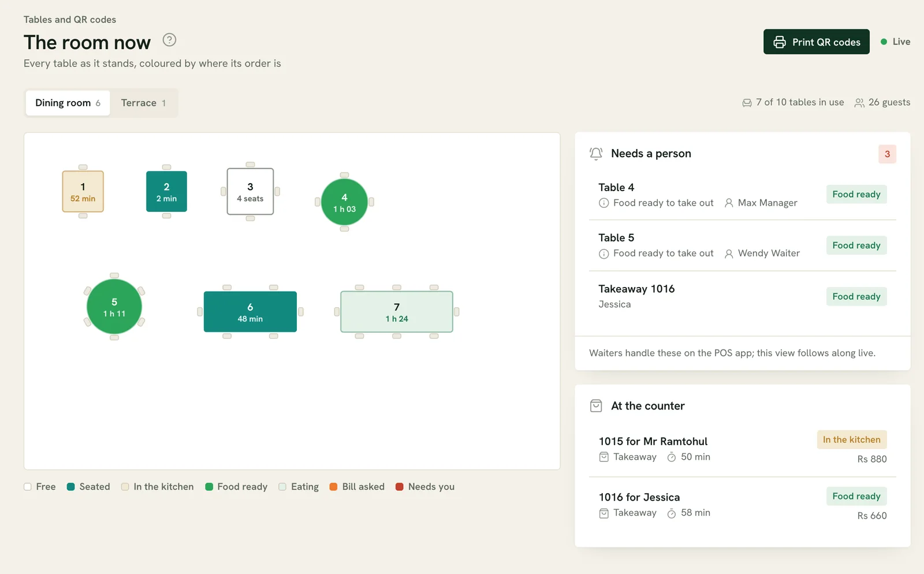This screenshot has width=924, height=574.
Task: Click the printer icon in Print QR codes
Action: (780, 42)
